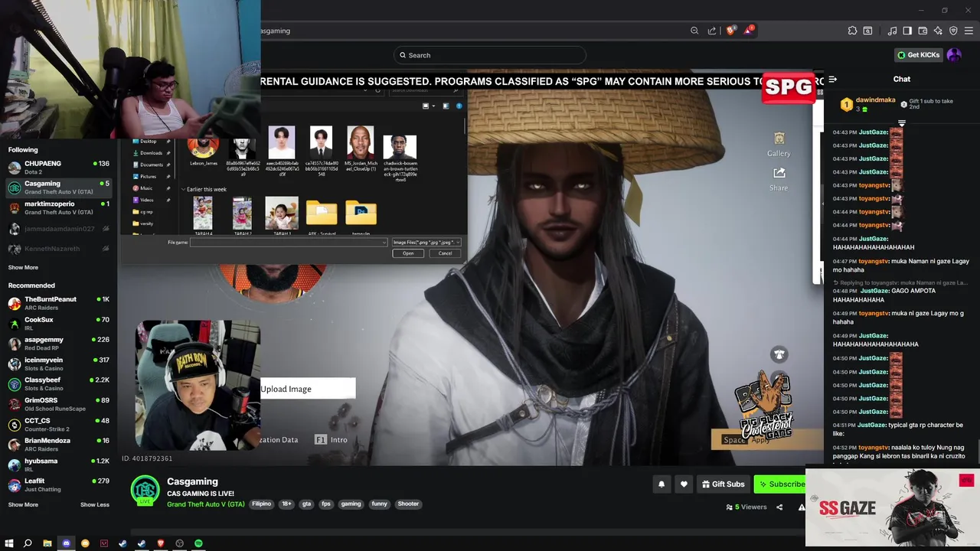Click the stream share icon near Viewers
This screenshot has height=551, width=980.
779,507
